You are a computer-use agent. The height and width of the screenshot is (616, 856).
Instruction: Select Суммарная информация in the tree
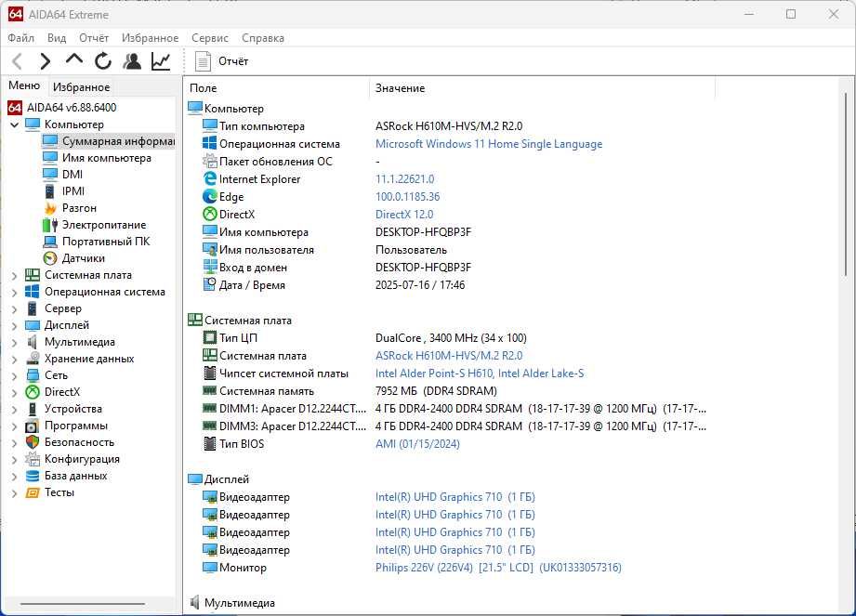[118, 141]
